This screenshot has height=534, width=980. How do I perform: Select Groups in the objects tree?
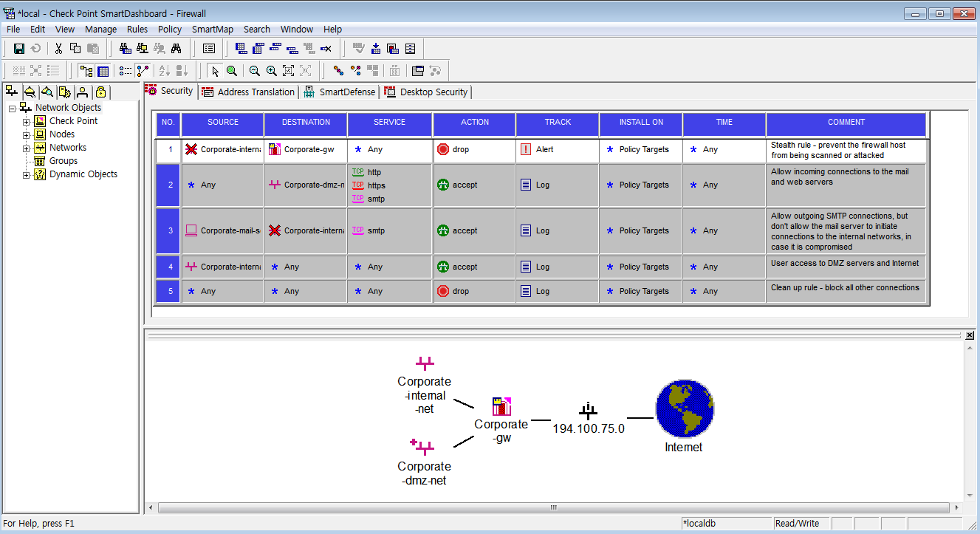pos(64,161)
